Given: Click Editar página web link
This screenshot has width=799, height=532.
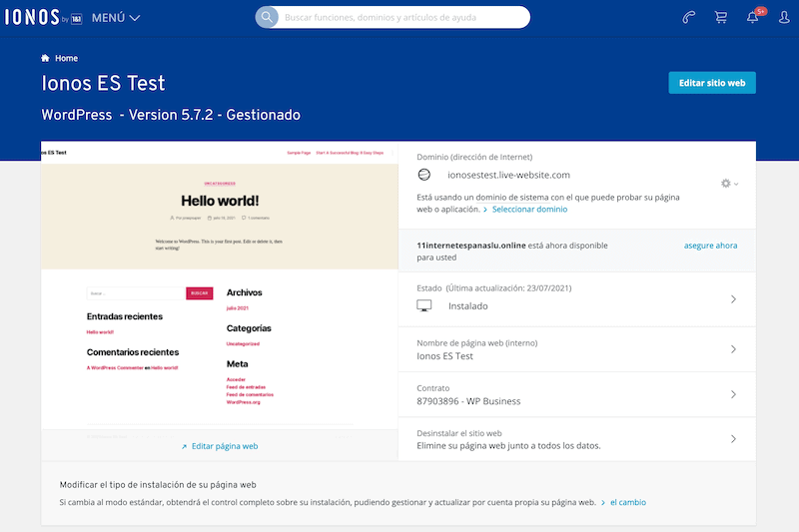Looking at the screenshot, I should 225,446.
